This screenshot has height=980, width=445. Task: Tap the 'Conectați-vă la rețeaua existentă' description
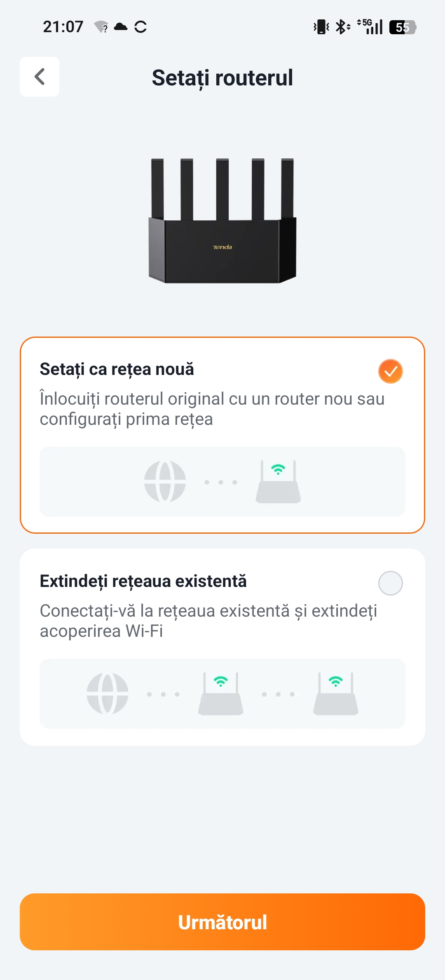point(208,621)
